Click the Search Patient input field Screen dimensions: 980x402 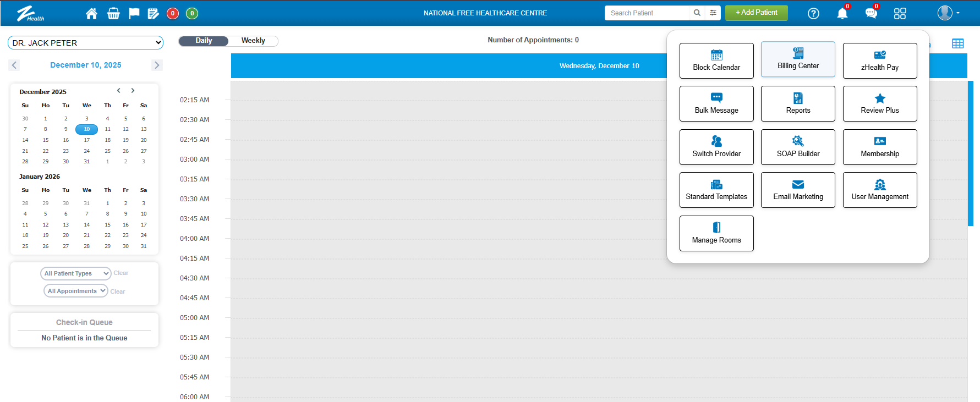point(647,13)
